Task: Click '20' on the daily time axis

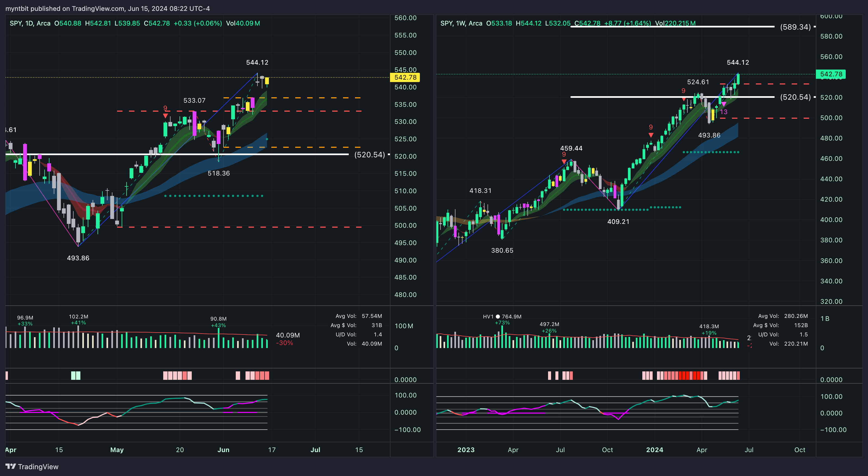Action: 180,450
